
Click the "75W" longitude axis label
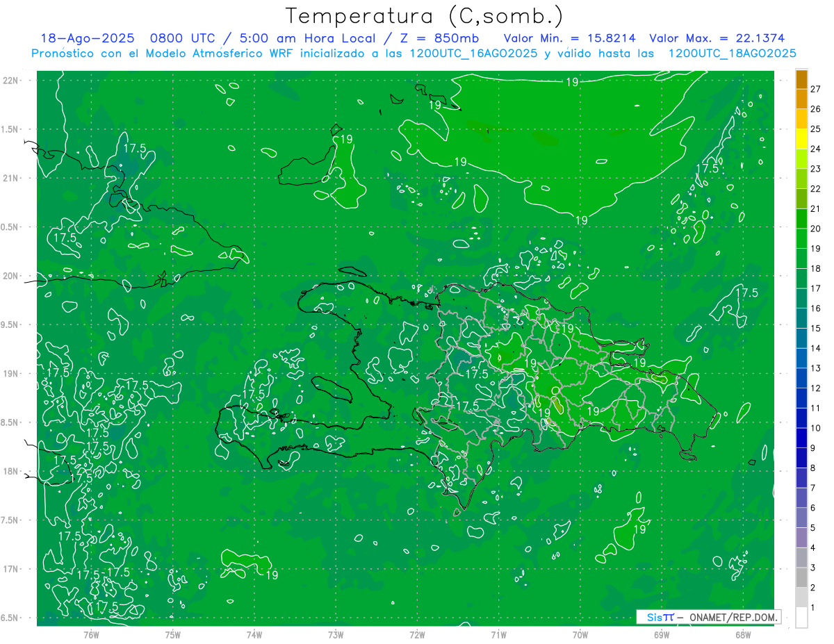(x=172, y=635)
